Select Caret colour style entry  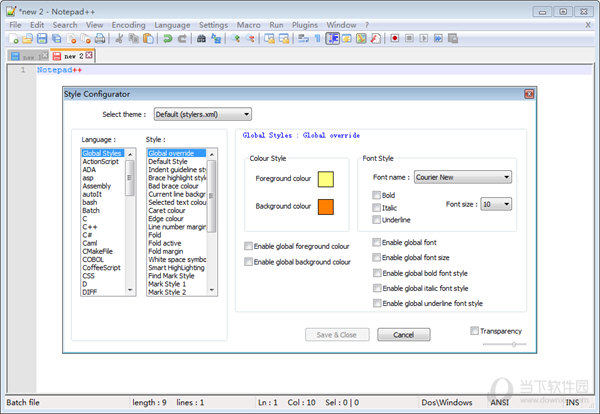(167, 210)
